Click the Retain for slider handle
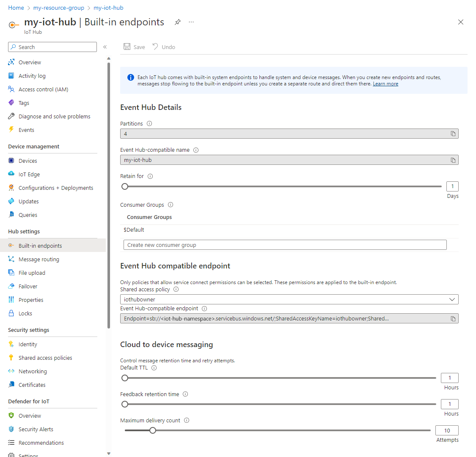This screenshot has width=476, height=457. (x=125, y=186)
